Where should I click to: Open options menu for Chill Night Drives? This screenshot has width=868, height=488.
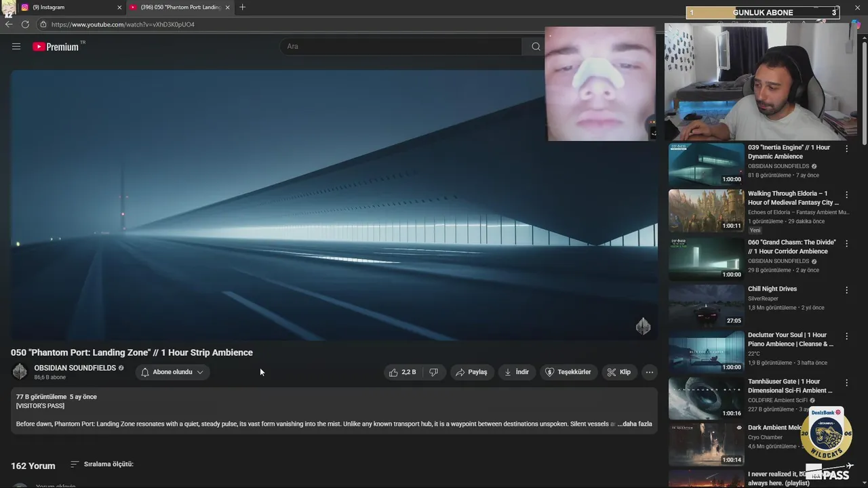(x=846, y=290)
